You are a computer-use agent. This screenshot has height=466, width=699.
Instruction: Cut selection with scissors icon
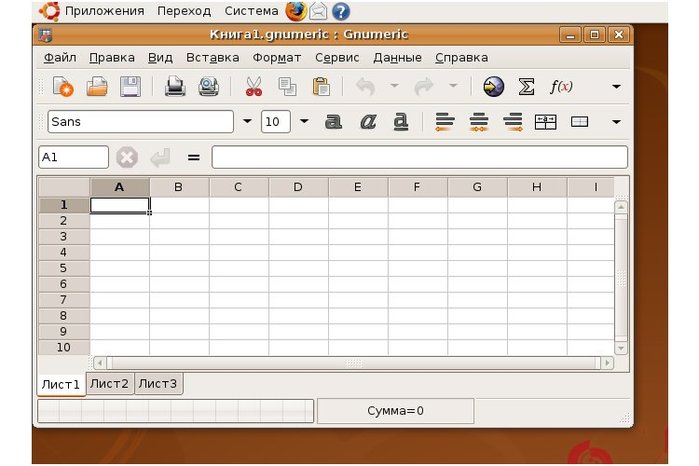click(x=254, y=87)
